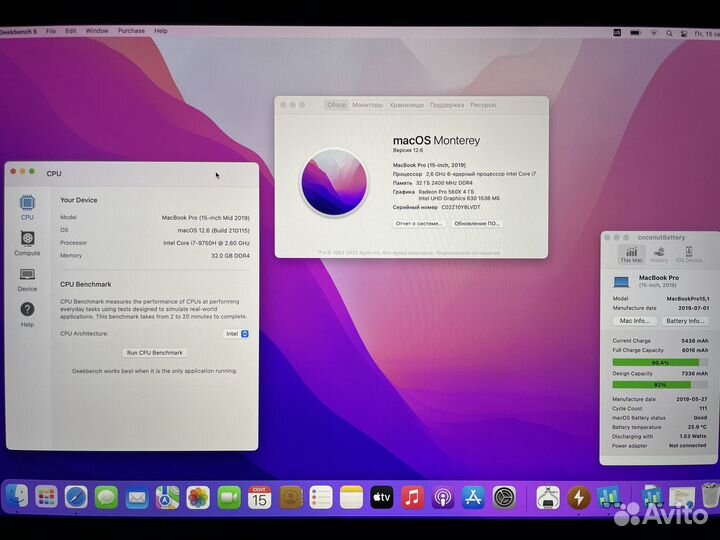
Task: Click Intel Core i7-9750H processor value
Action: [206, 243]
